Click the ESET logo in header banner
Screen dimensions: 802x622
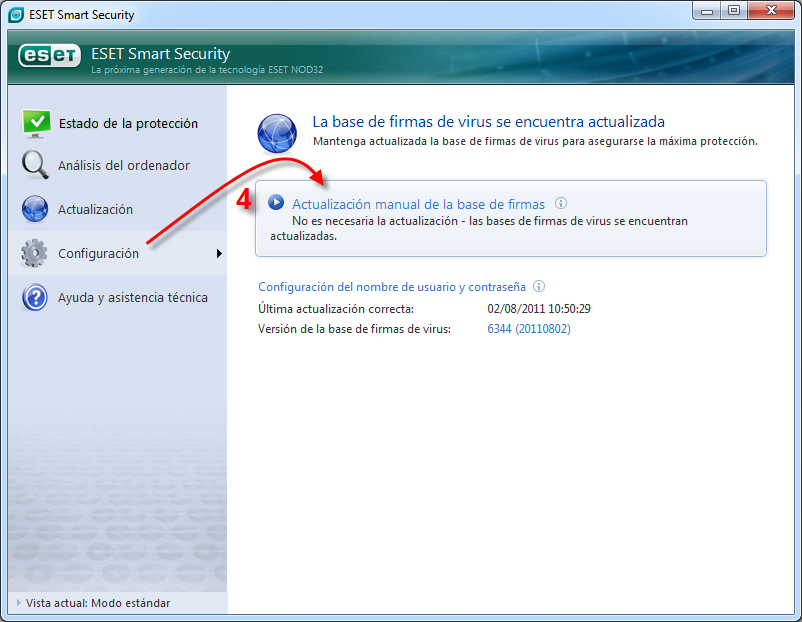(49, 56)
